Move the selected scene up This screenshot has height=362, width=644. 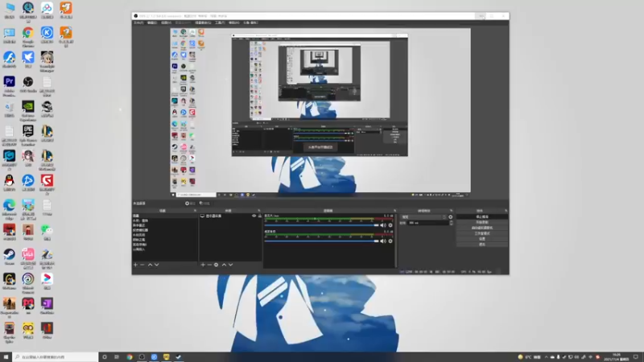coord(150,265)
